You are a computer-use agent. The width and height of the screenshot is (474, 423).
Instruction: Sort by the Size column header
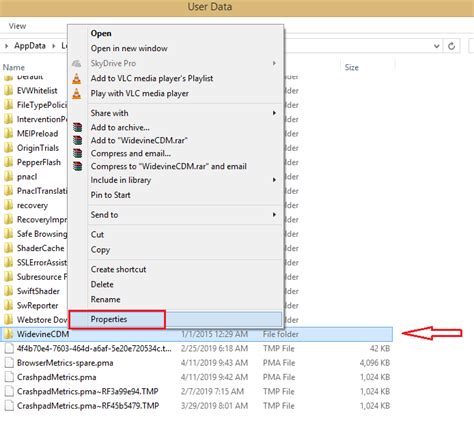click(x=352, y=67)
